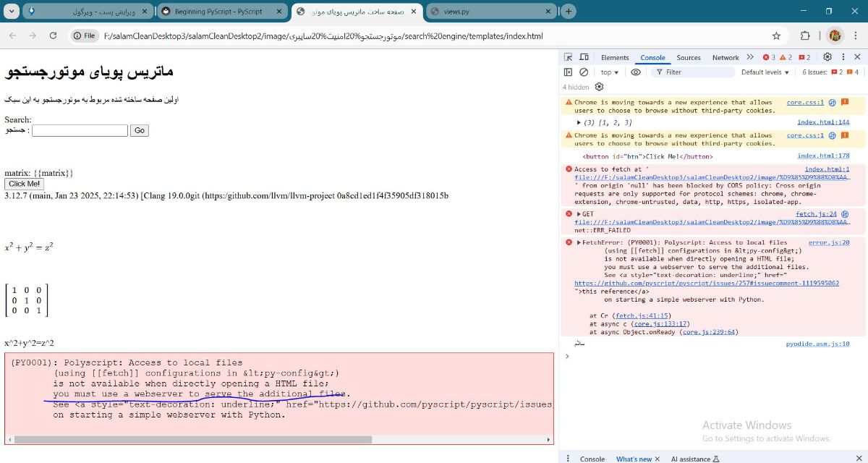Bookmark this page with the star icon
This screenshot has width=868, height=463.
pos(776,35)
